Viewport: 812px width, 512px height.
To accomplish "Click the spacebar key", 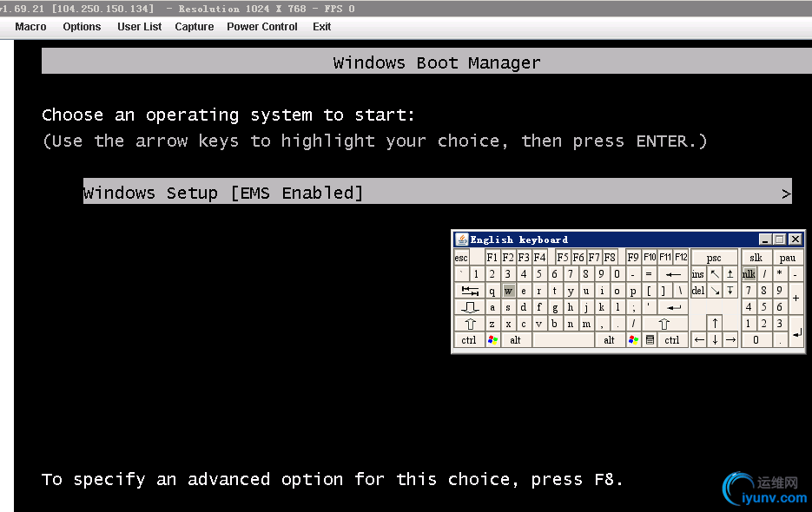I will [563, 340].
